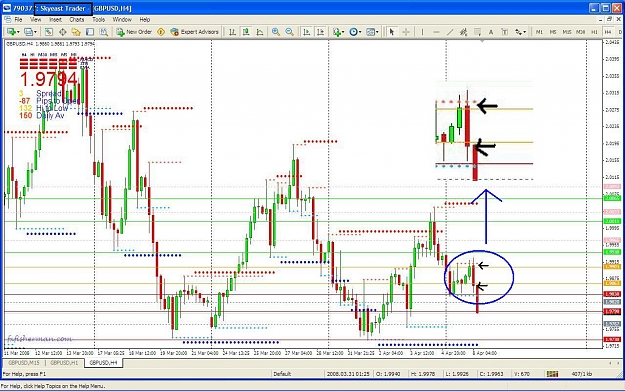625x391 pixels.
Task: Click the Zoom Out magnifier icon
Action: 289,32
